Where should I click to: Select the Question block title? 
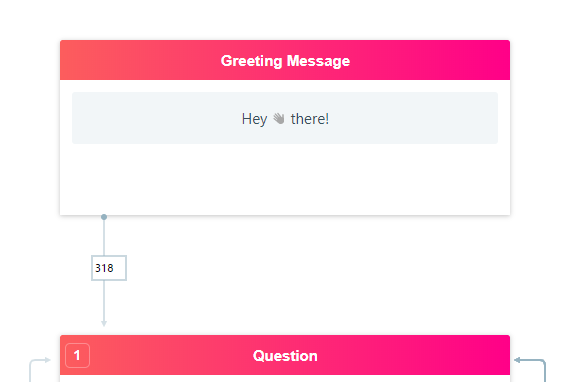click(285, 356)
